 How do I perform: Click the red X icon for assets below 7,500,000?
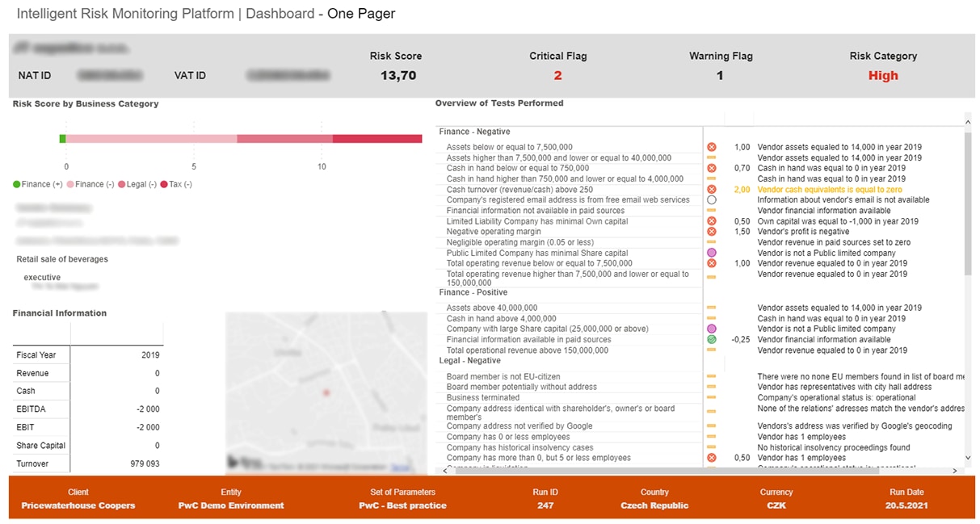(712, 148)
